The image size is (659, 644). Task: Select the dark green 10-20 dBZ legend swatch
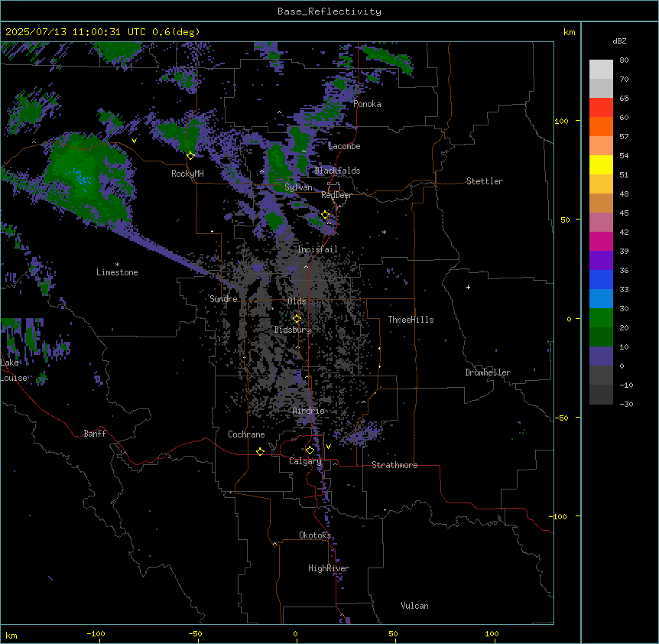pyautogui.click(x=601, y=337)
